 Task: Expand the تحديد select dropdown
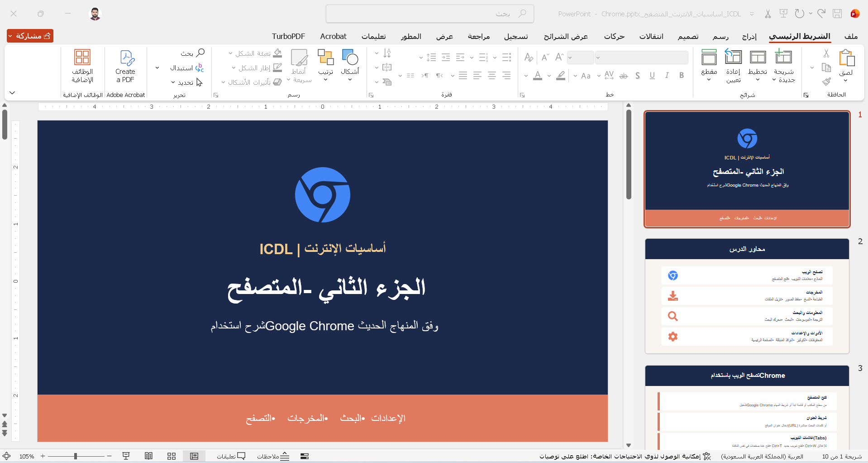tap(173, 82)
